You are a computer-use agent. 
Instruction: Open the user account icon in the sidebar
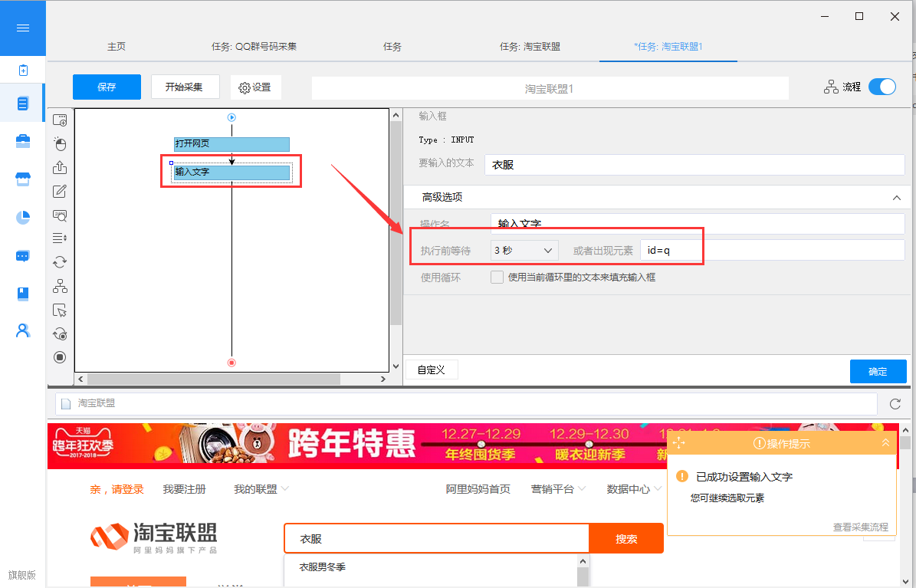coord(23,331)
